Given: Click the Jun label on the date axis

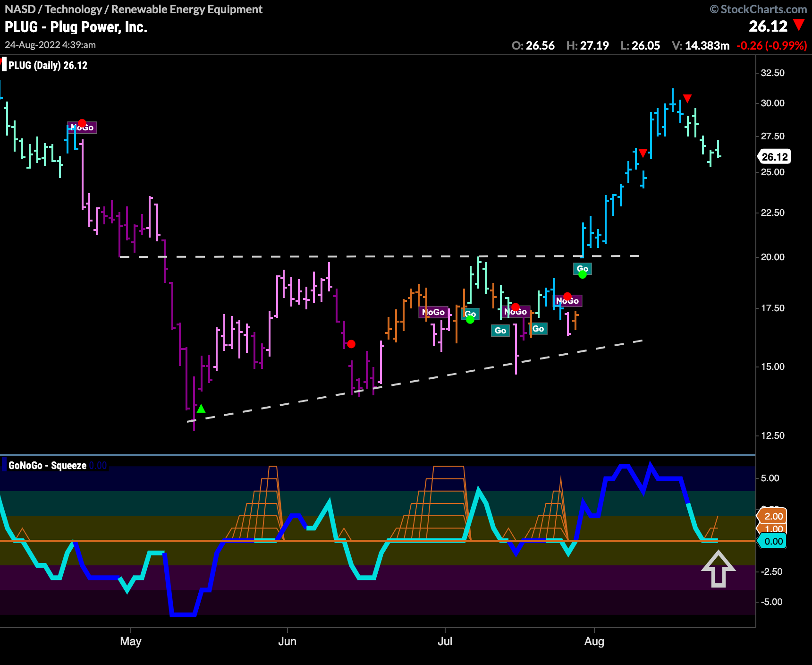Looking at the screenshot, I should pos(288,641).
